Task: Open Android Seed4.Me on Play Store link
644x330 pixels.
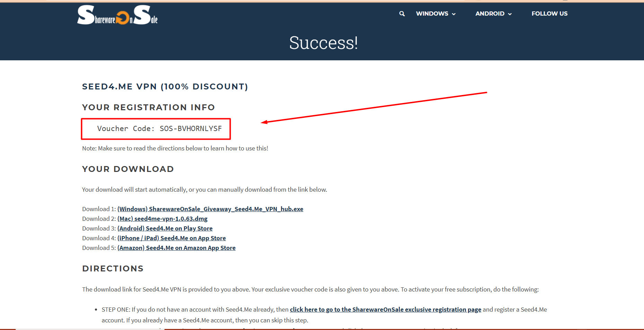Action: click(x=165, y=228)
